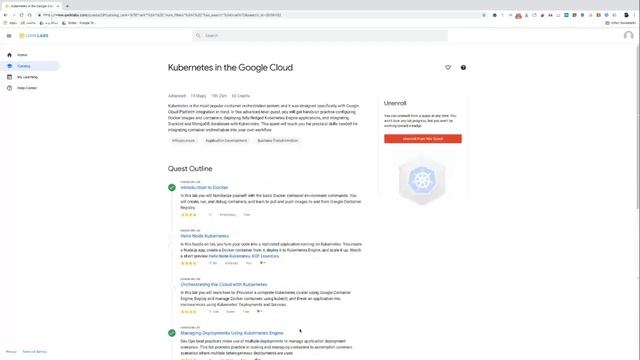640x360 pixels.
Task: Click the Terms of Service footer link
Action: 34,351
